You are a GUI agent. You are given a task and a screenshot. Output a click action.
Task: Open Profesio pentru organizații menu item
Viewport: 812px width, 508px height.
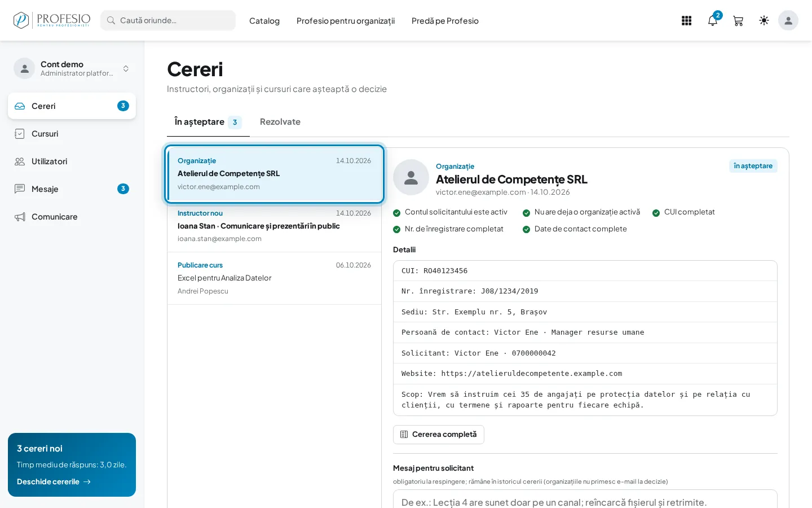346,21
